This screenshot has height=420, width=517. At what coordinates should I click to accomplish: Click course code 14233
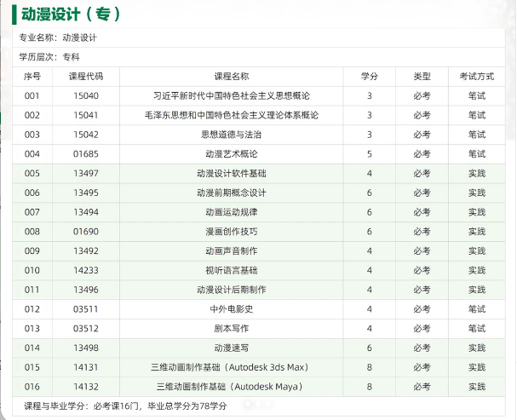(x=86, y=271)
